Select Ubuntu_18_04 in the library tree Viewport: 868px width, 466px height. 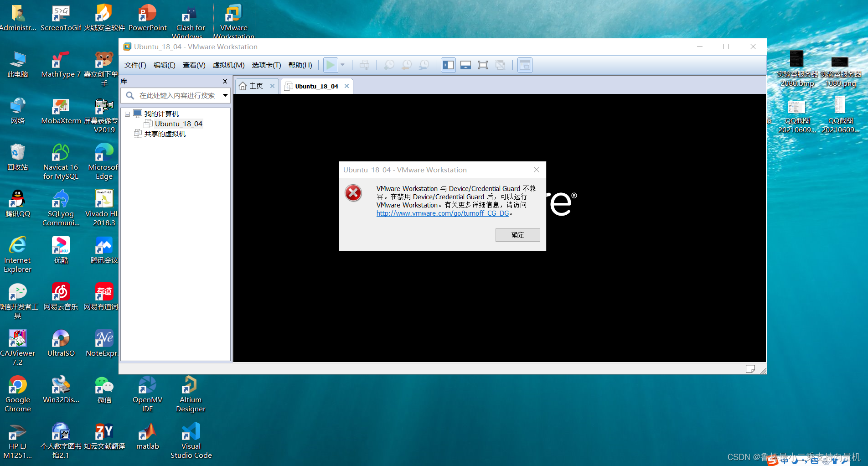tap(178, 124)
